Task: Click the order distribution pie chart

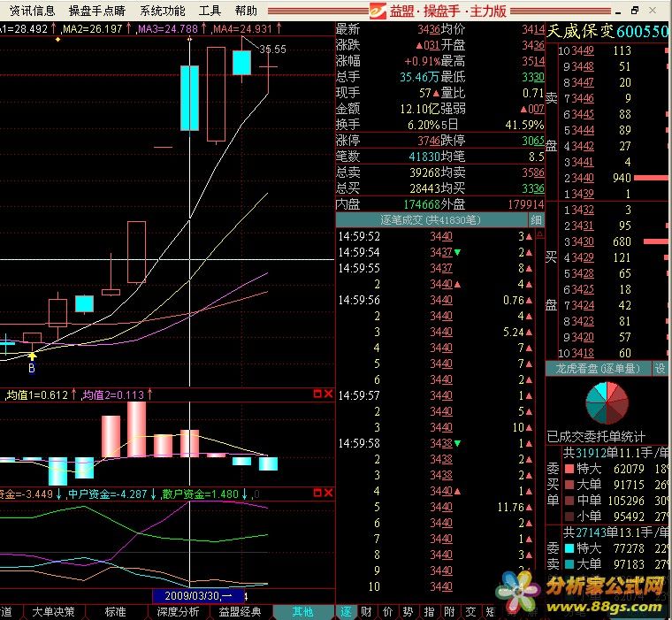Action: click(x=607, y=403)
